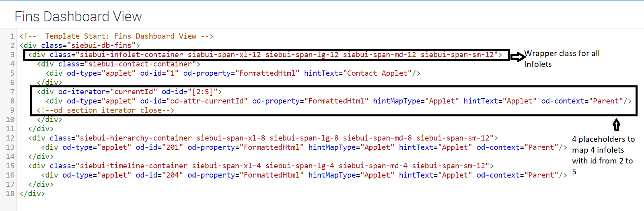
Task: Click the Fins Dashboard View heading
Action: click(x=78, y=17)
